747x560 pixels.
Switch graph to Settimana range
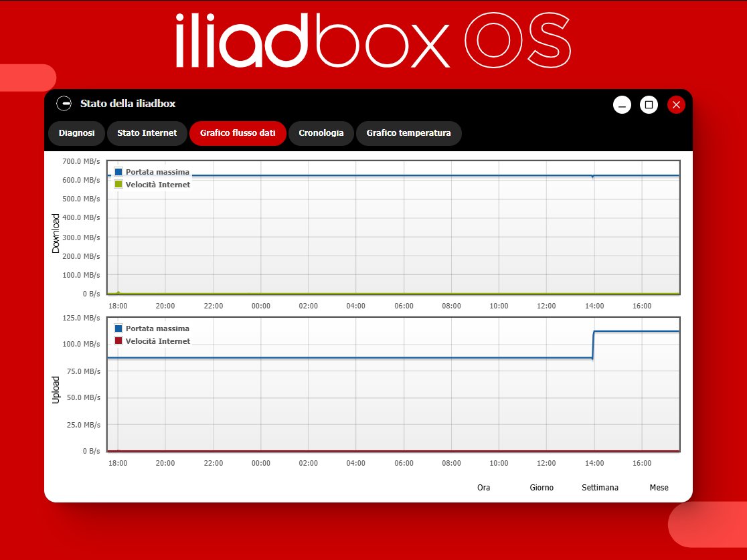600,487
